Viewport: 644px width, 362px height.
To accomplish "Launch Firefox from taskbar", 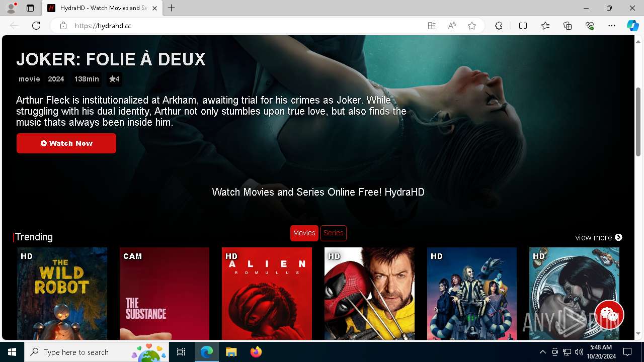I will tap(256, 352).
